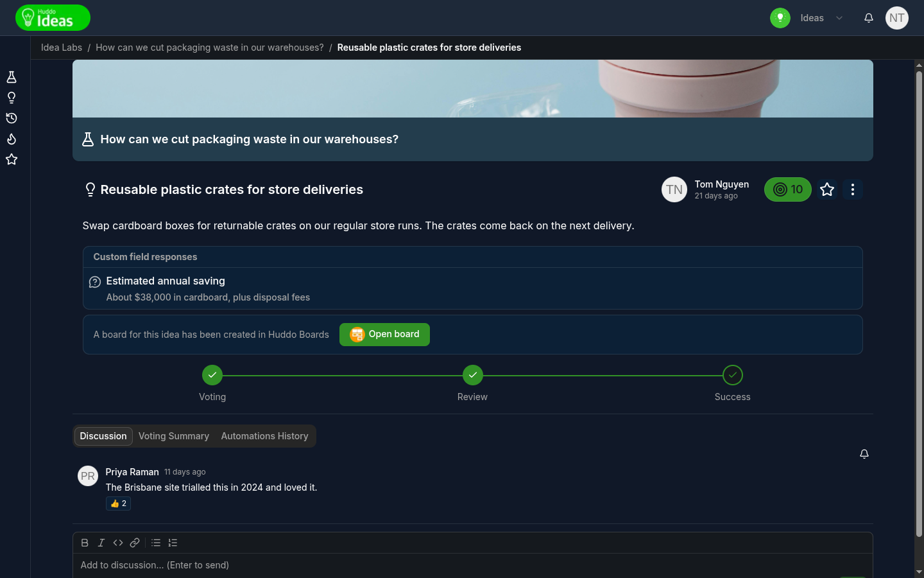Click the thumbs-up reaction with count 2
This screenshot has width=924, height=578.
pos(118,504)
